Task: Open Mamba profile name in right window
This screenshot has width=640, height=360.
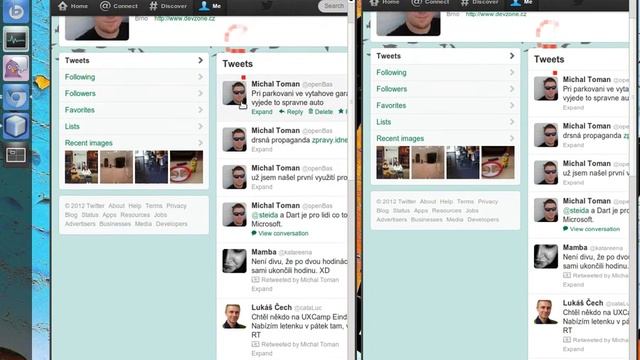Action: [575, 247]
